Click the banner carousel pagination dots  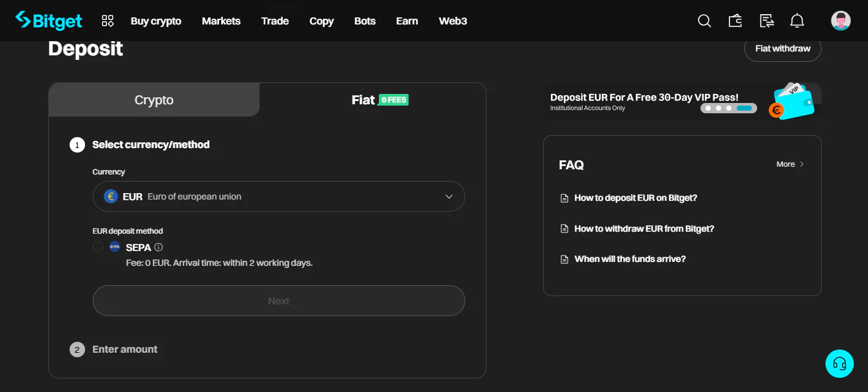(x=729, y=108)
